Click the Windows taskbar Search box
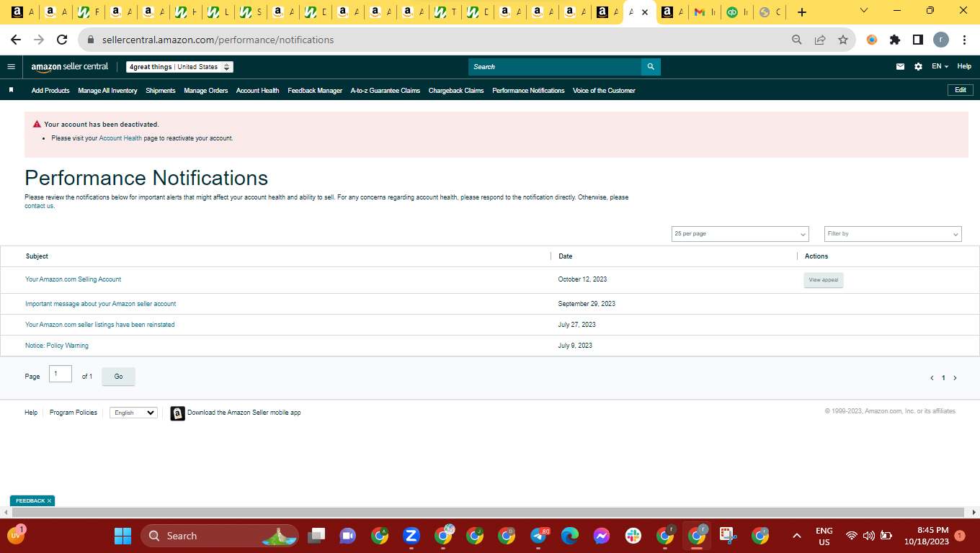Screen dimensions: 980x553 pos(220,536)
